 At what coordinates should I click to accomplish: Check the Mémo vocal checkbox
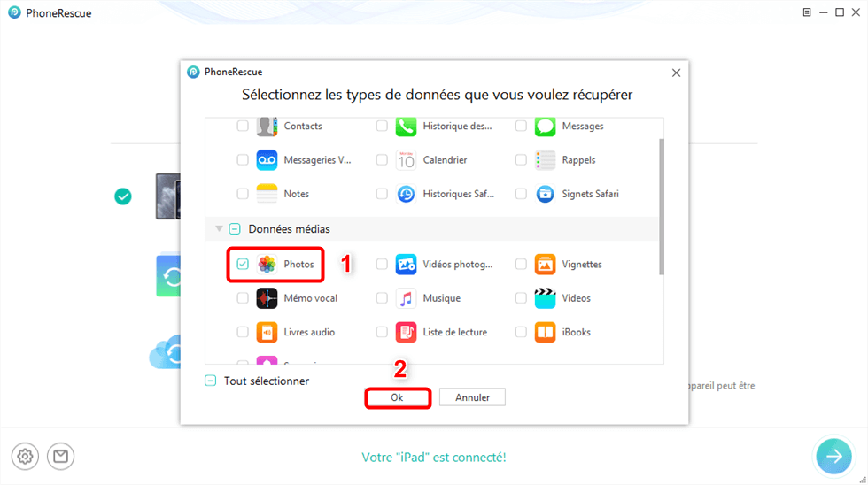pos(243,298)
